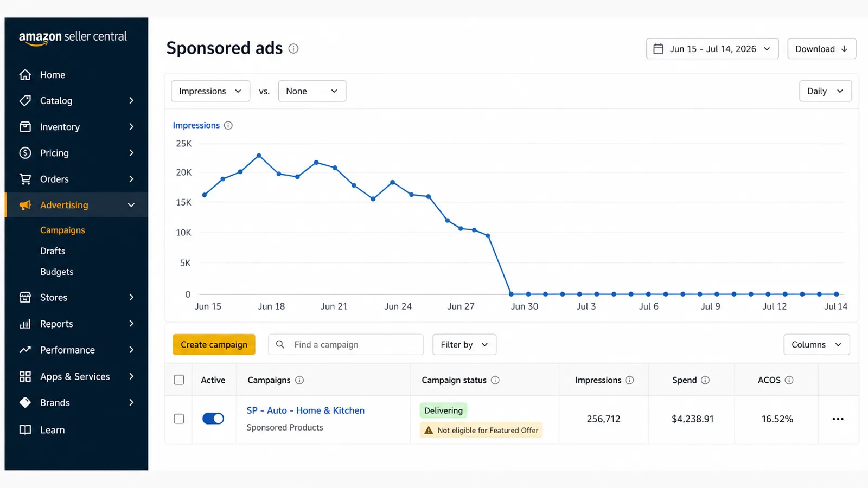Select the Advertising menu label
This screenshot has height=488, width=868.
point(64,205)
